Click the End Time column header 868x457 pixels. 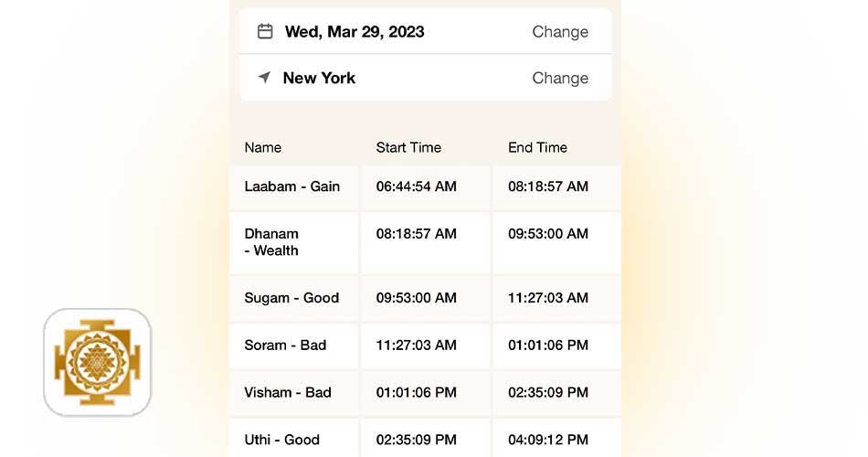[537, 147]
